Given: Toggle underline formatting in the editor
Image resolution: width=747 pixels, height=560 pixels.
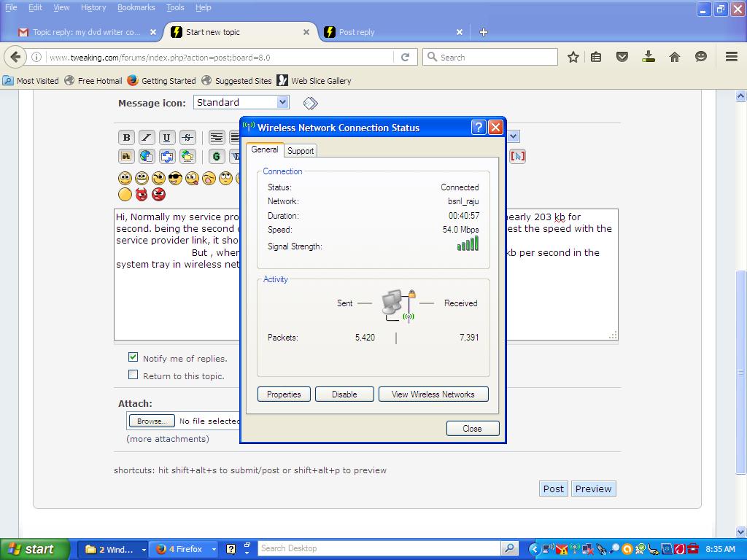Looking at the screenshot, I should (167, 137).
